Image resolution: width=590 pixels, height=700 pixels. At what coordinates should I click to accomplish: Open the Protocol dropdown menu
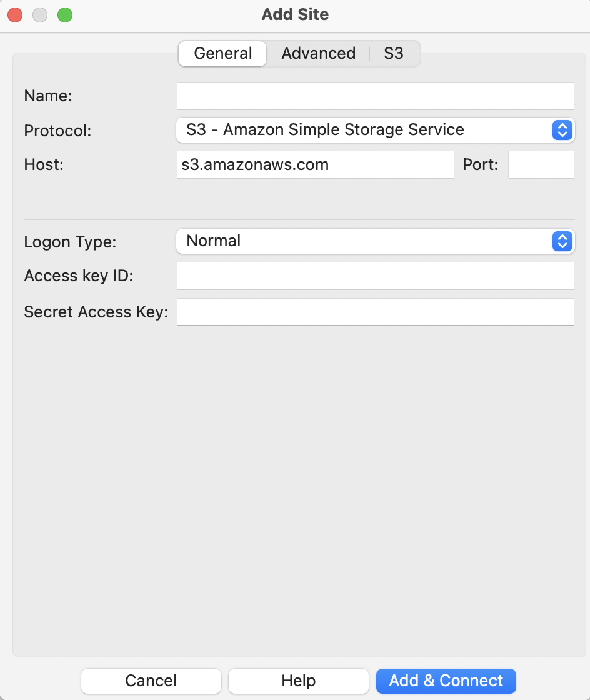click(376, 130)
